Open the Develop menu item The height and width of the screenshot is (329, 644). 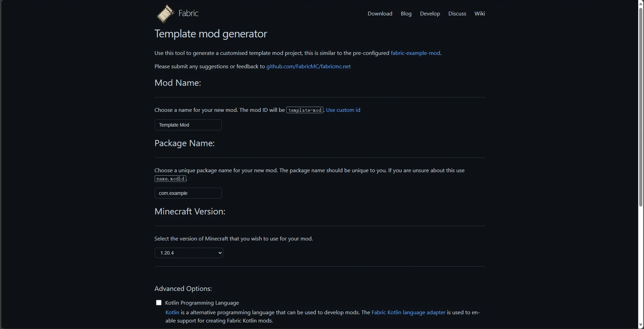430,14
